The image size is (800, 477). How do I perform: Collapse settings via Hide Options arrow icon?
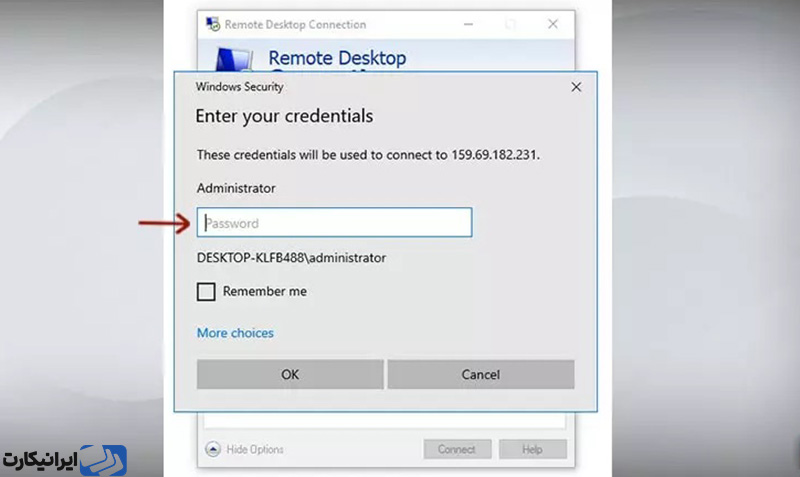point(213,449)
